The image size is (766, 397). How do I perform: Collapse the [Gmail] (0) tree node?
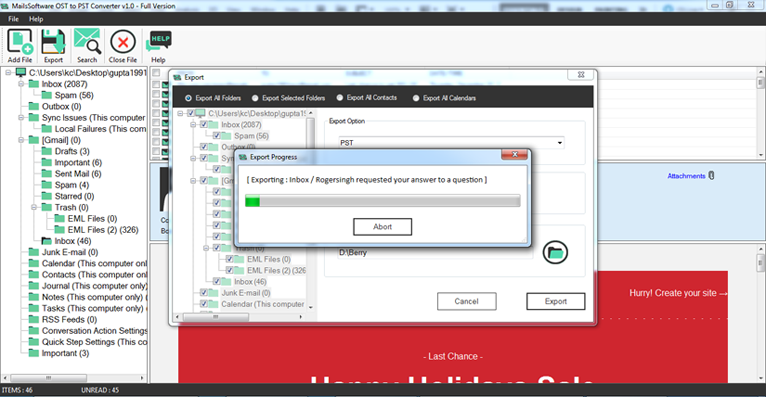pyautogui.click(x=21, y=140)
